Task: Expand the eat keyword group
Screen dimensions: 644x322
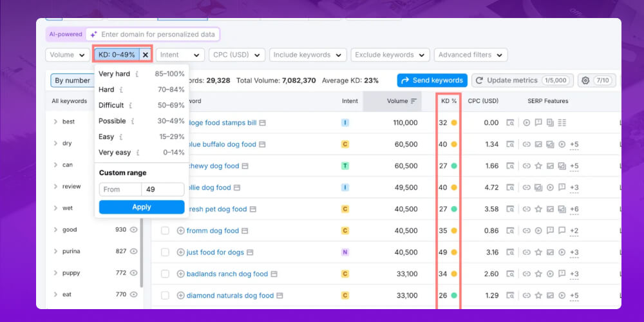Action: pyautogui.click(x=55, y=294)
